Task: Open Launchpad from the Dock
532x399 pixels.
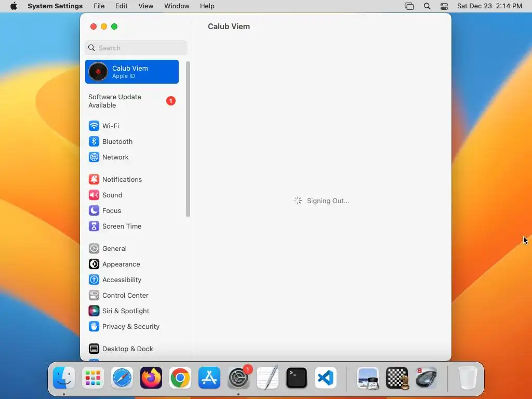Action: click(93, 378)
